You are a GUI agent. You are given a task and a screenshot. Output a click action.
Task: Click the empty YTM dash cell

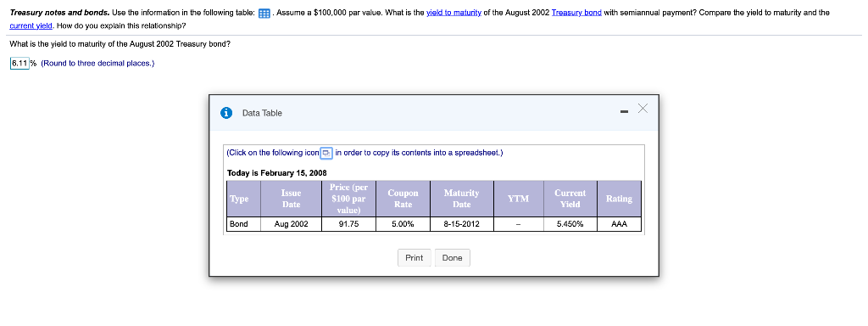pos(519,224)
